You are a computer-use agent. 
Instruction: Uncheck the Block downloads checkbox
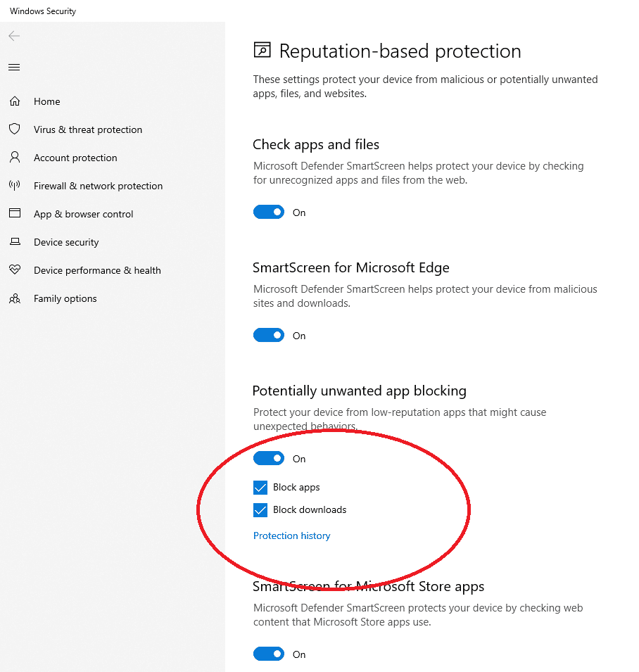260,510
